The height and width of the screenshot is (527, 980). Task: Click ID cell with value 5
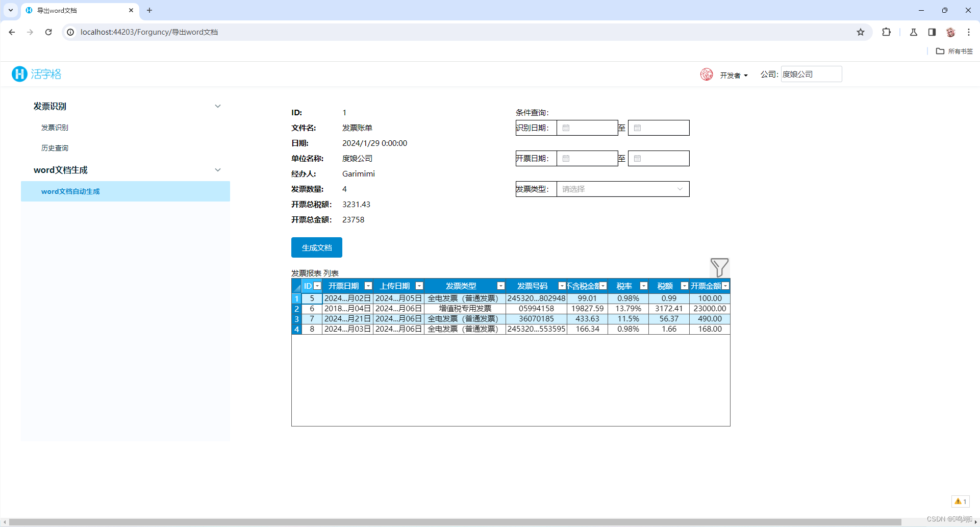click(x=312, y=298)
